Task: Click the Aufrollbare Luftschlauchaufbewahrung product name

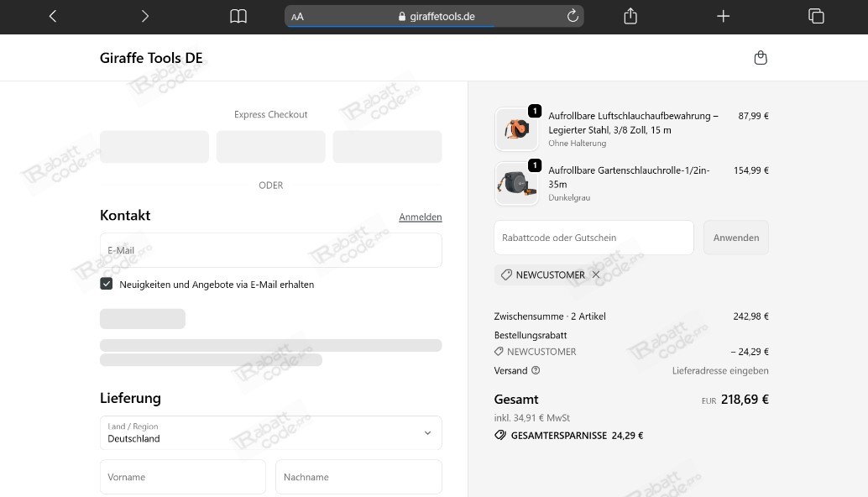Action: tap(633, 123)
